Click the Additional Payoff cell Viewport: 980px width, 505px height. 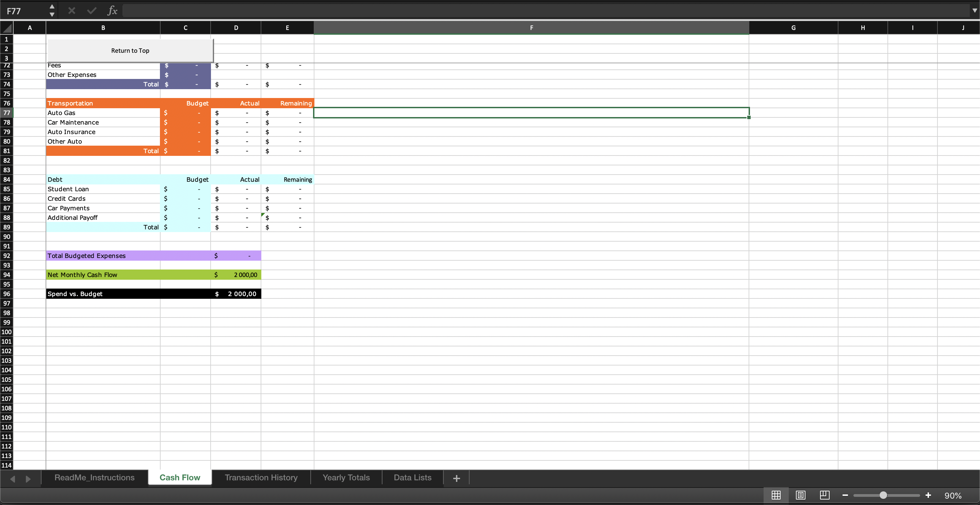[103, 218]
